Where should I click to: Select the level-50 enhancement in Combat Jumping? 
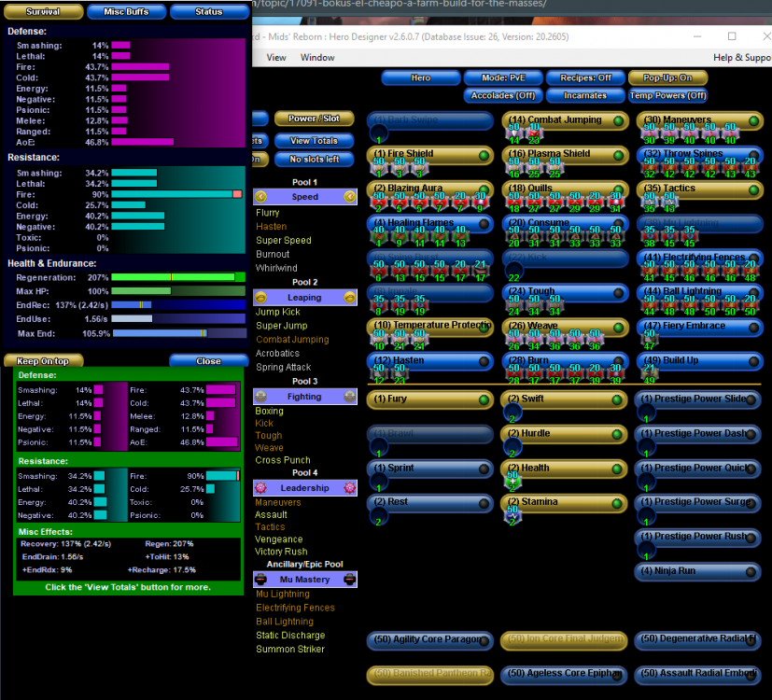point(512,132)
